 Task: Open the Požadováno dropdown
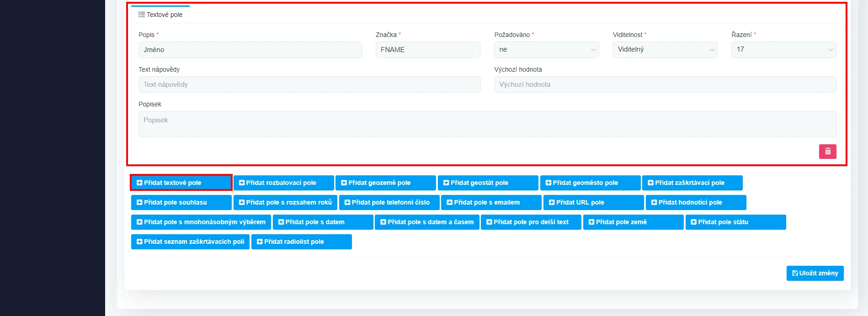click(546, 50)
